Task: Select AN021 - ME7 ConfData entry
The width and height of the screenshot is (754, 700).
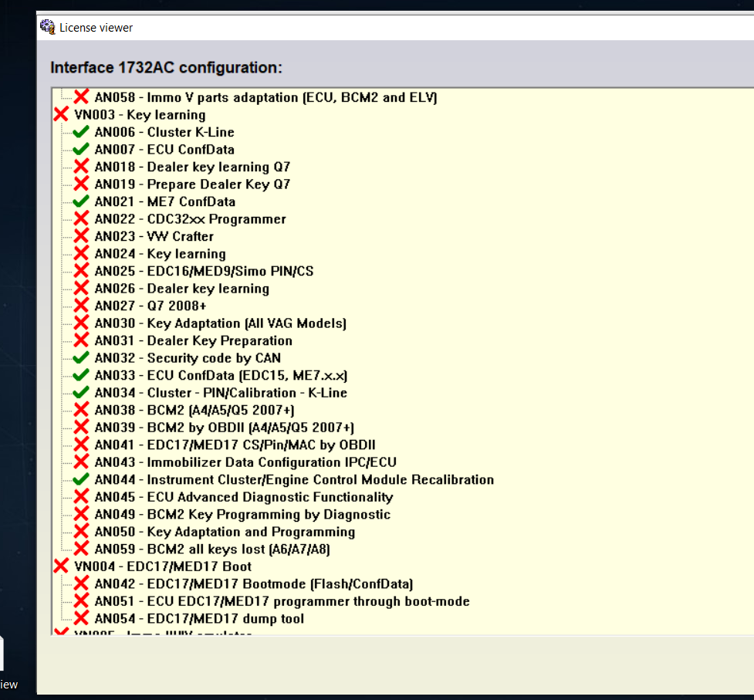Action: pyautogui.click(x=165, y=201)
